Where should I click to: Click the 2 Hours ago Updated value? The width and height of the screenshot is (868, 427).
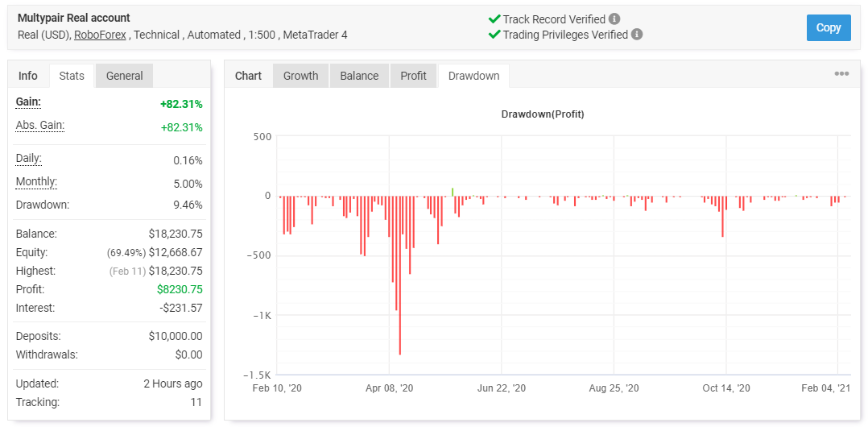(x=172, y=383)
